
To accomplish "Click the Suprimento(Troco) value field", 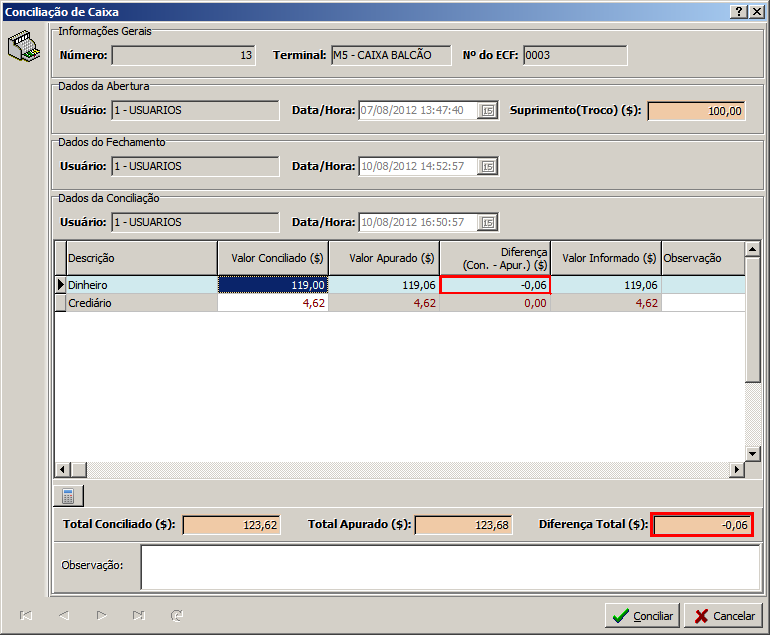I will pos(696,111).
